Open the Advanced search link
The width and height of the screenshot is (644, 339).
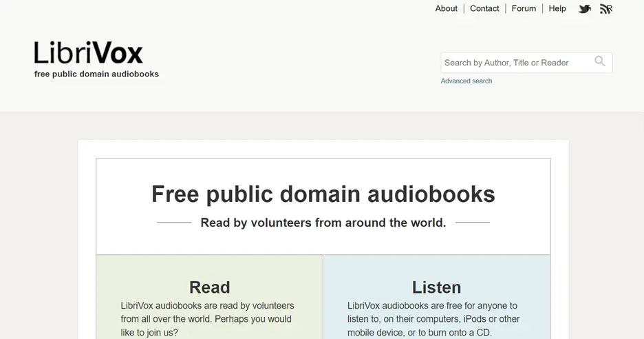point(466,81)
